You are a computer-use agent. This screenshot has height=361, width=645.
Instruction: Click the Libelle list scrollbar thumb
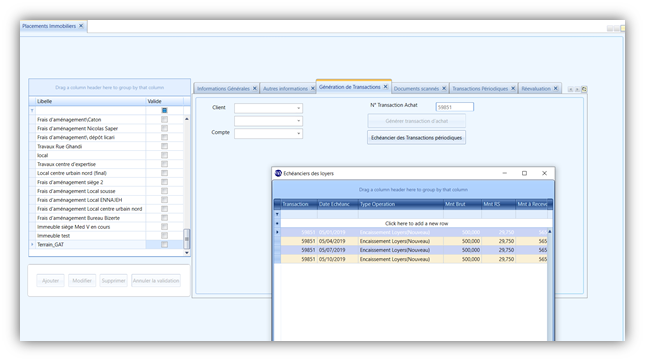pos(187,238)
